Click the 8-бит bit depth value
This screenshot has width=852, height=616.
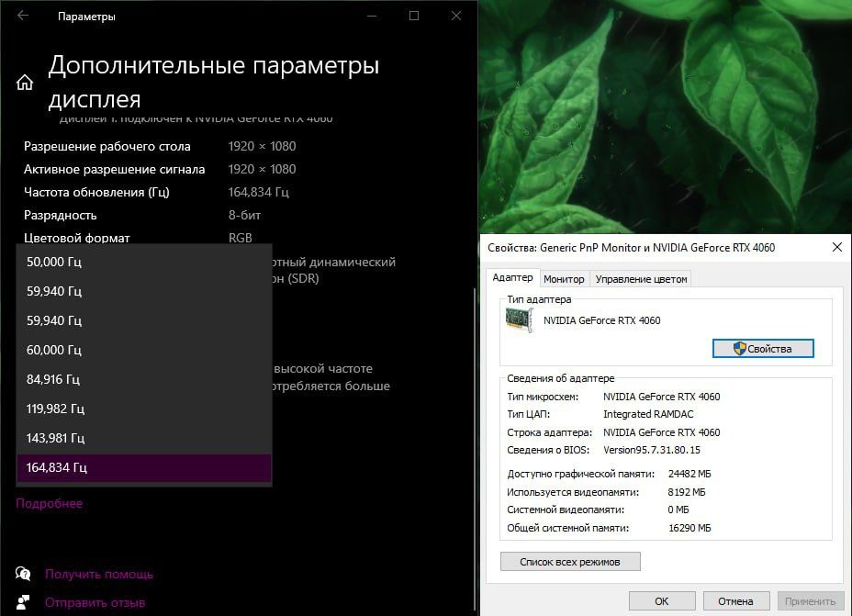click(244, 215)
